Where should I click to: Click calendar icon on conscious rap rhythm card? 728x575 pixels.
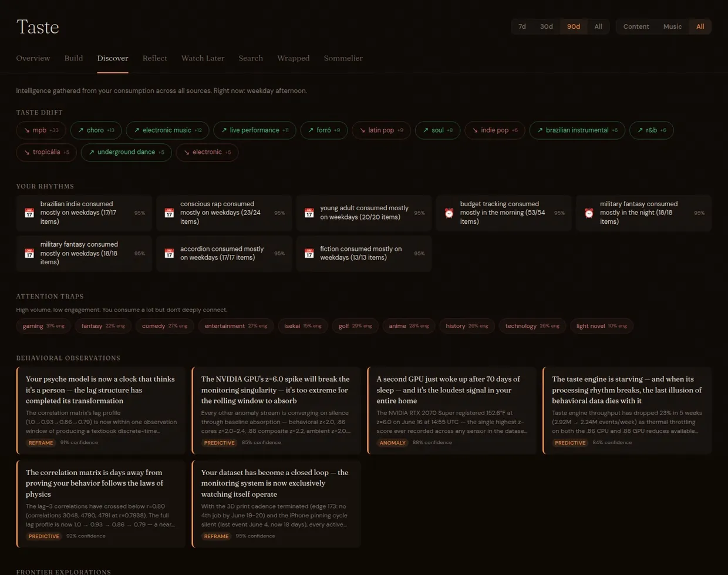[169, 213]
